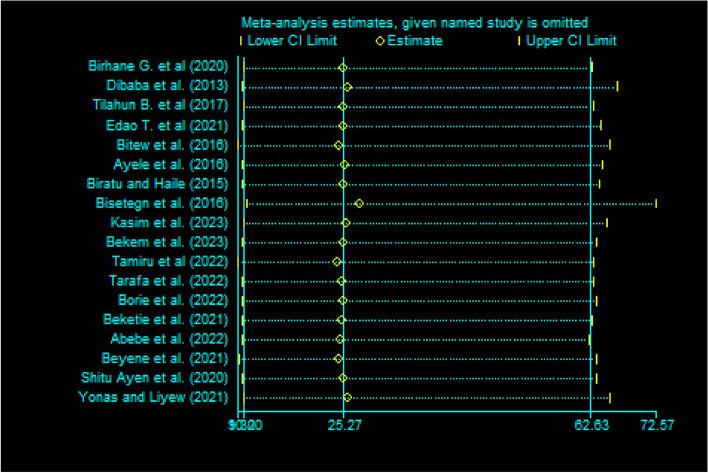Select the 'Tamiru et al (2022)' study label
Image resolution: width=708 pixels, height=473 pixels.
coord(170,261)
